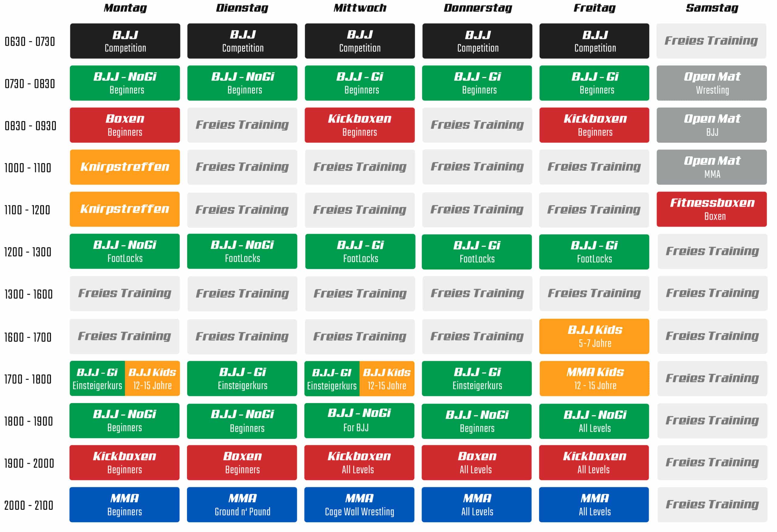The height and width of the screenshot is (532, 777).
Task: Click the 0630 - 0730 time label
Action: tap(30, 42)
